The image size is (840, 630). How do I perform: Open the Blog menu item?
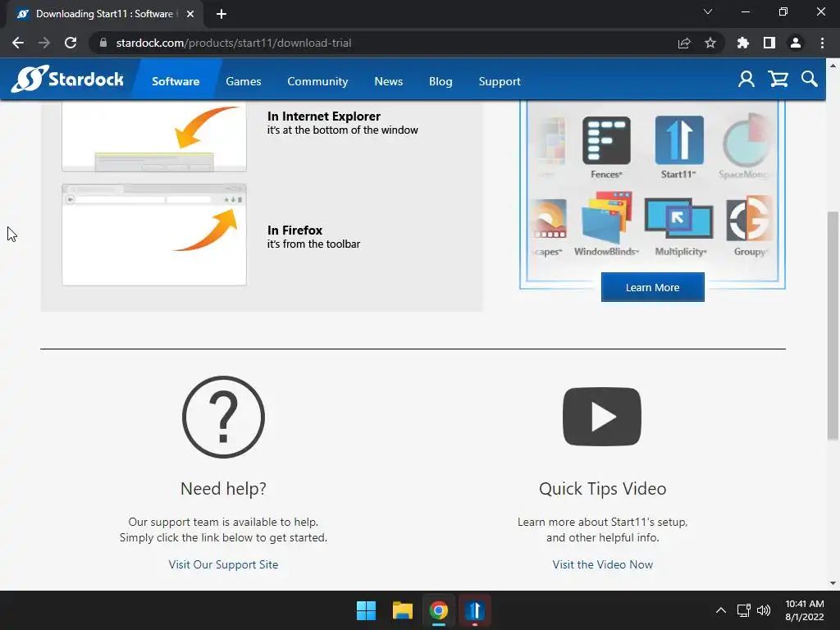[x=441, y=81]
